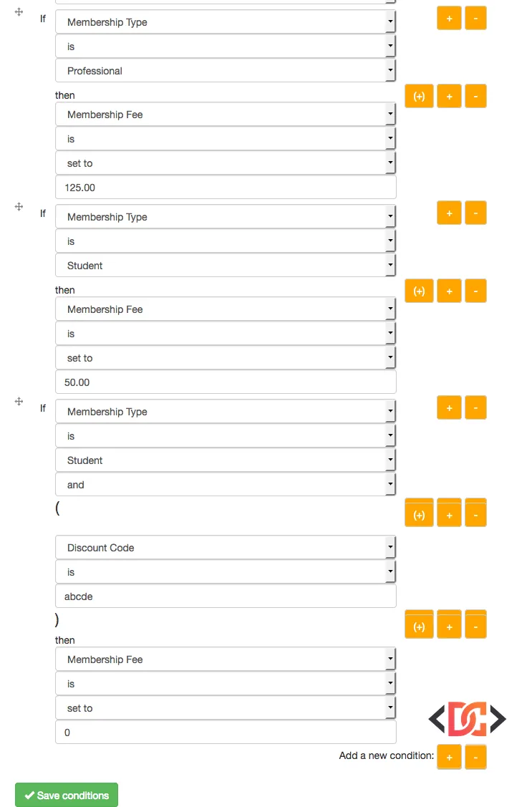Click the abcde discount code input

click(x=226, y=596)
